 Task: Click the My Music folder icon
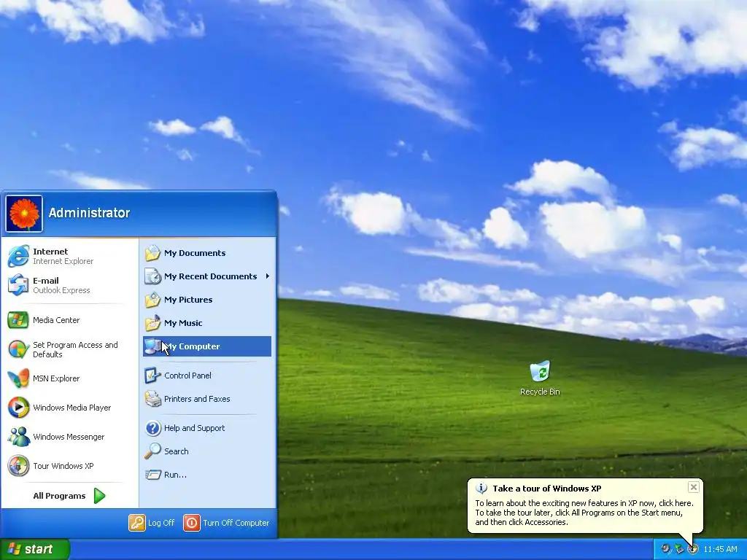(153, 323)
